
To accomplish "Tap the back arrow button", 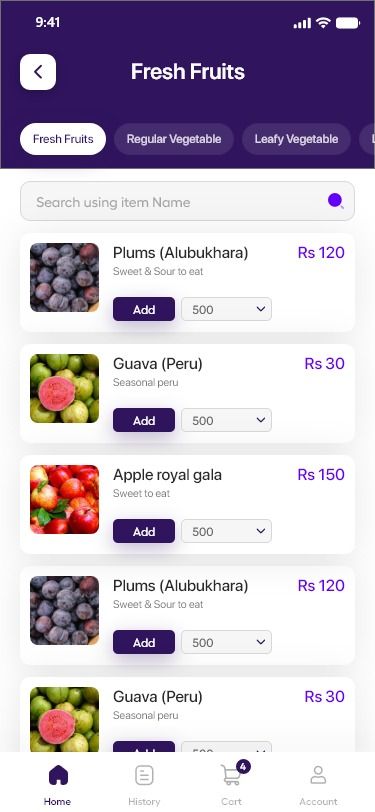I will coord(38,72).
